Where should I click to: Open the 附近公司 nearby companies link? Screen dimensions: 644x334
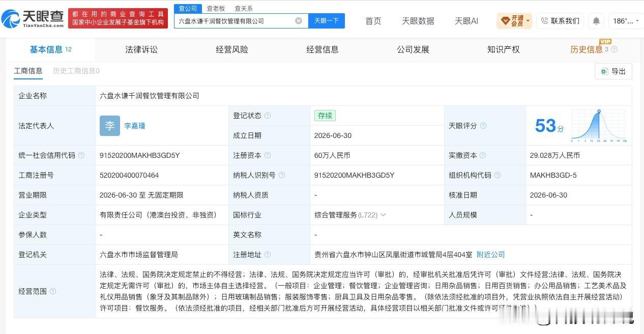click(491, 255)
